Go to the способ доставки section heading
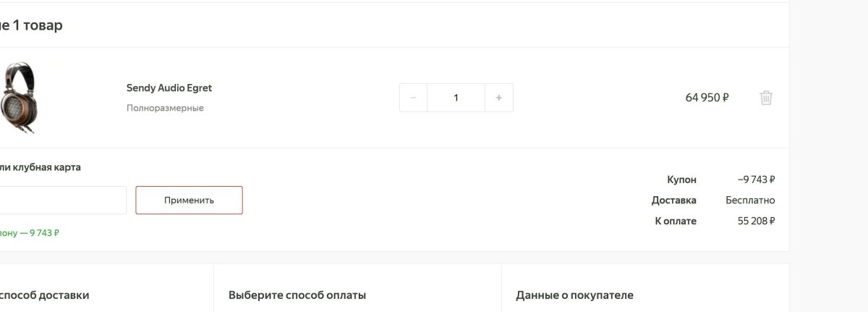Image resolution: width=868 pixels, height=312 pixels. 43,295
